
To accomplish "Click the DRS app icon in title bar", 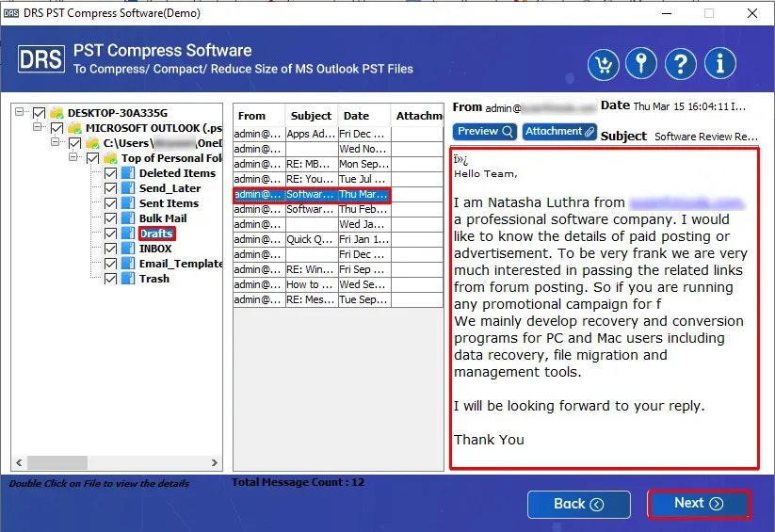I will tap(11, 13).
